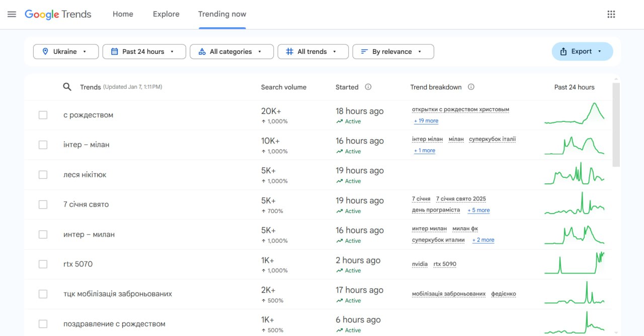
Task: Tick the rtx 5070 checkbox
Action: 43,264
